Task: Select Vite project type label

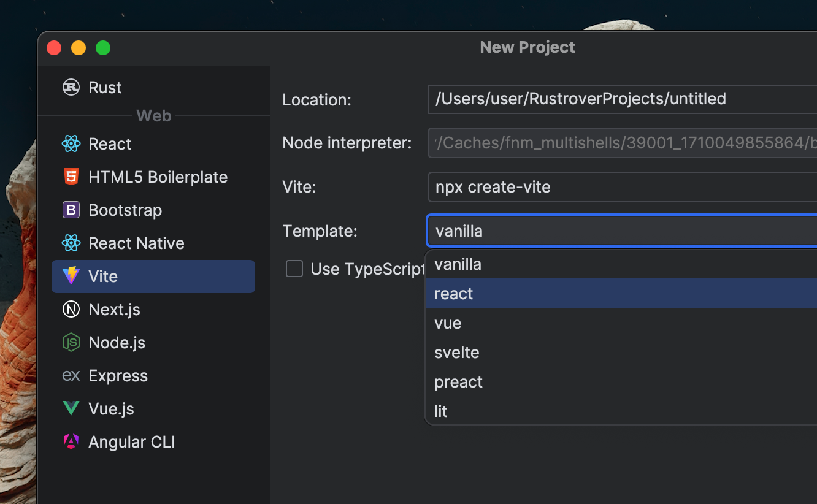Action: pos(103,277)
